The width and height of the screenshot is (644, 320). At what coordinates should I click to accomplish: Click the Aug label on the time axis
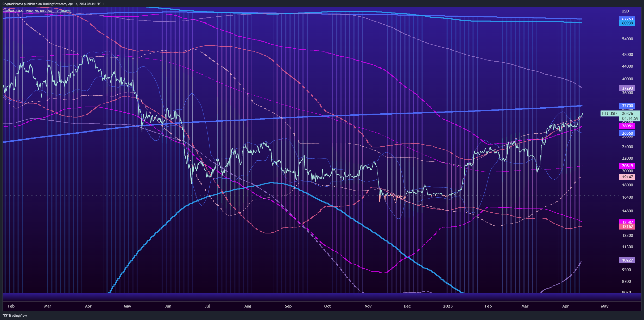coord(248,306)
